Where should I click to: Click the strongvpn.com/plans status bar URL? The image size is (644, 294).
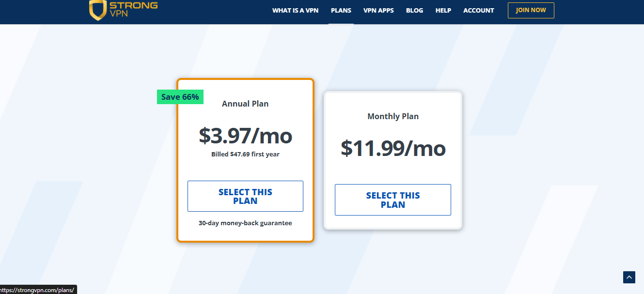click(38, 290)
